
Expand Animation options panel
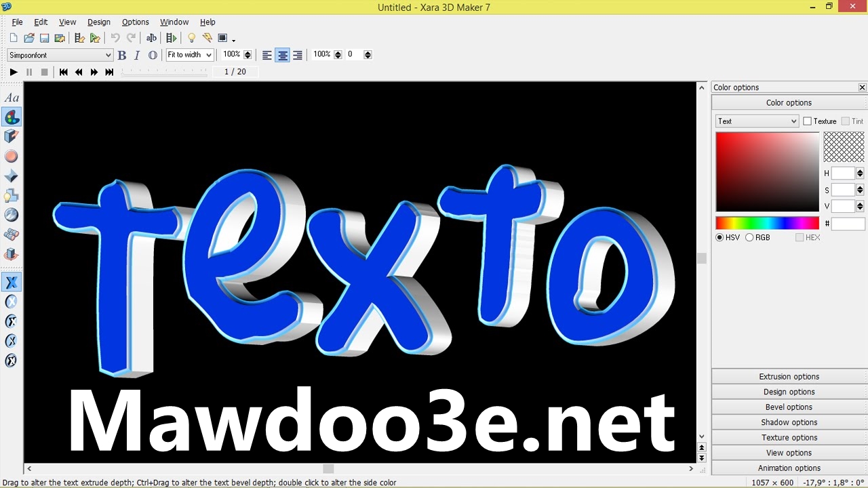click(789, 468)
